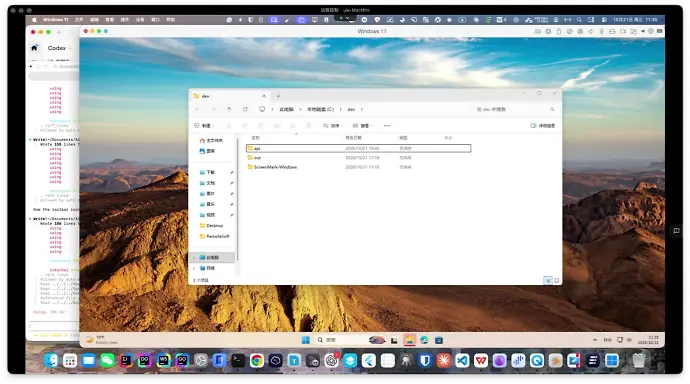Refresh the Explorer folder view
The width and height of the screenshot is (690, 384).
245,109
